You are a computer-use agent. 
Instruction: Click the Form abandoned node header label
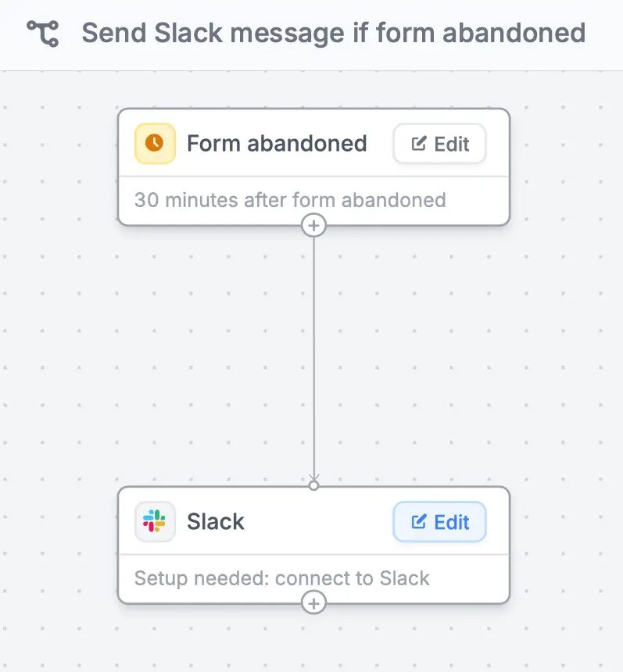277,144
